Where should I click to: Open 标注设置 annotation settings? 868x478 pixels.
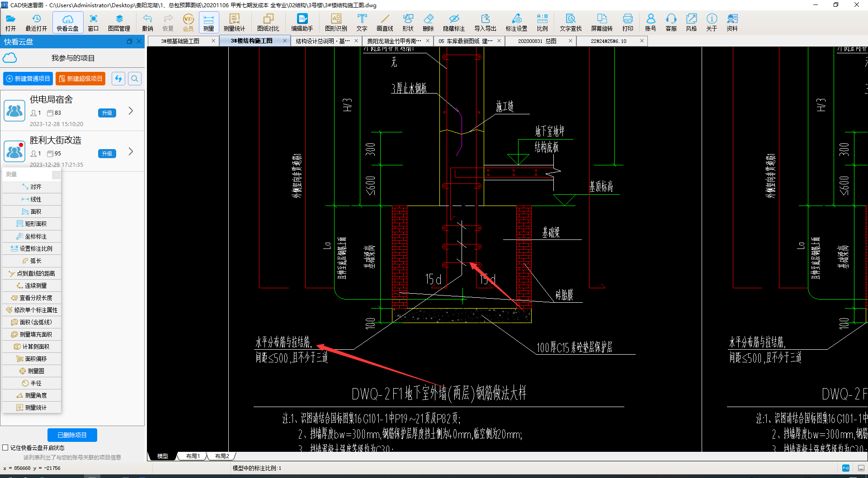516,22
